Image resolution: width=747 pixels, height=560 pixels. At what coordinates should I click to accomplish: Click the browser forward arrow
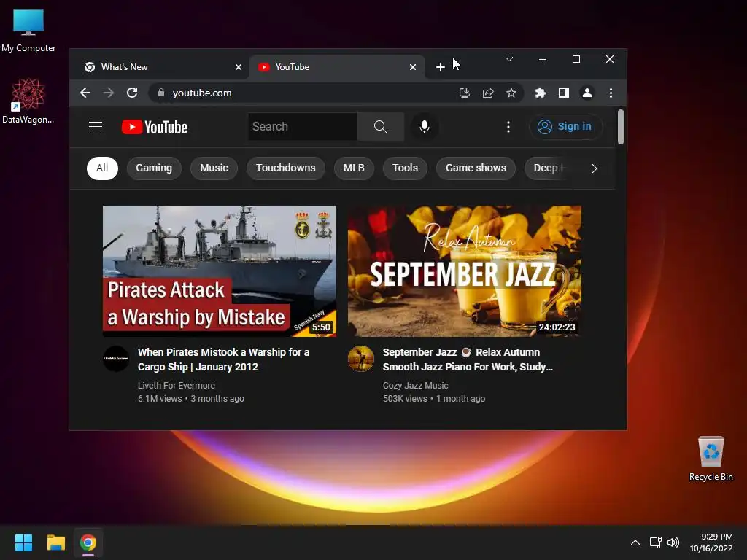(109, 93)
